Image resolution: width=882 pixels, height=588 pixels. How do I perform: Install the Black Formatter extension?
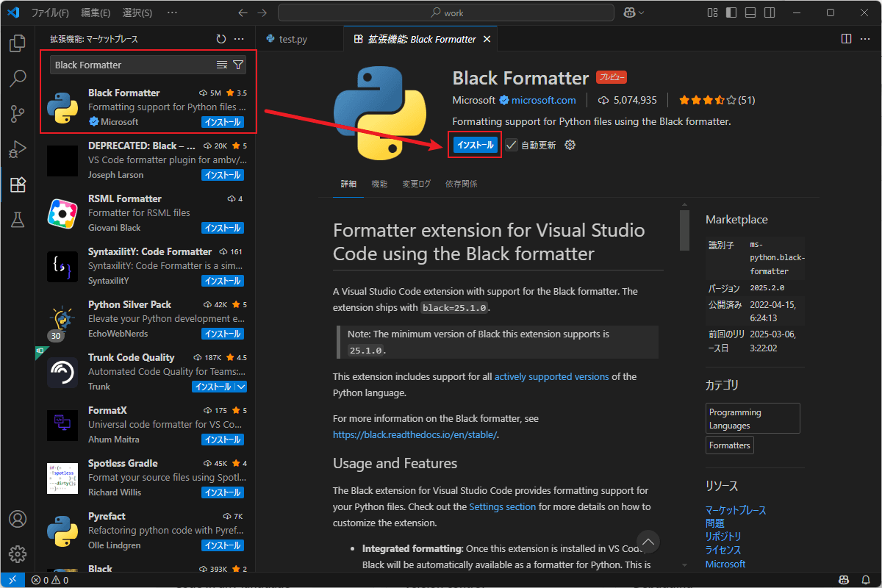click(475, 145)
